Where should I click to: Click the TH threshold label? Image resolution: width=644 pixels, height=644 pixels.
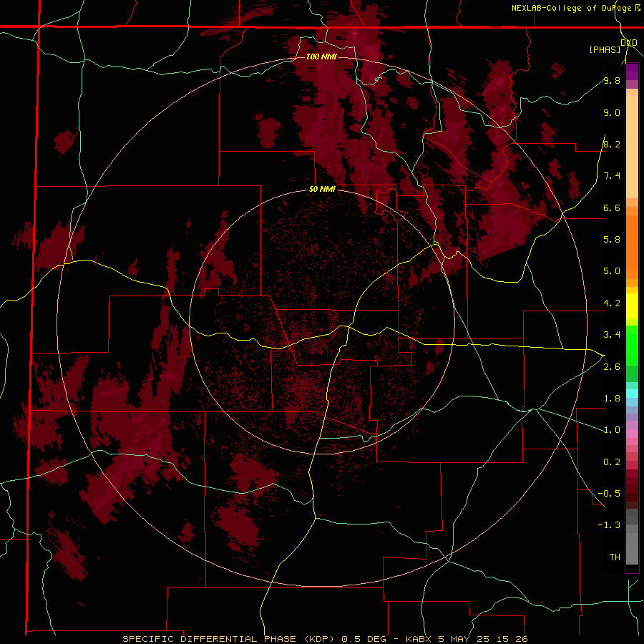coord(615,557)
